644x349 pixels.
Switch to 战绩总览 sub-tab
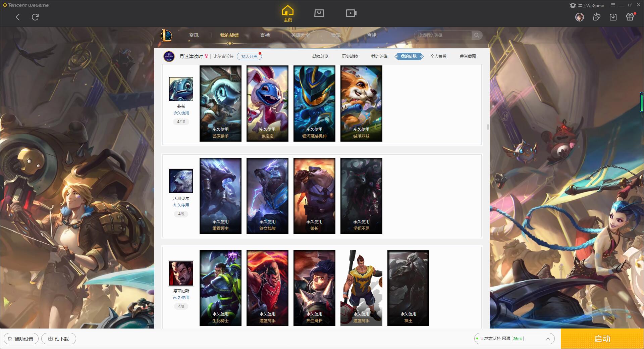[320, 56]
